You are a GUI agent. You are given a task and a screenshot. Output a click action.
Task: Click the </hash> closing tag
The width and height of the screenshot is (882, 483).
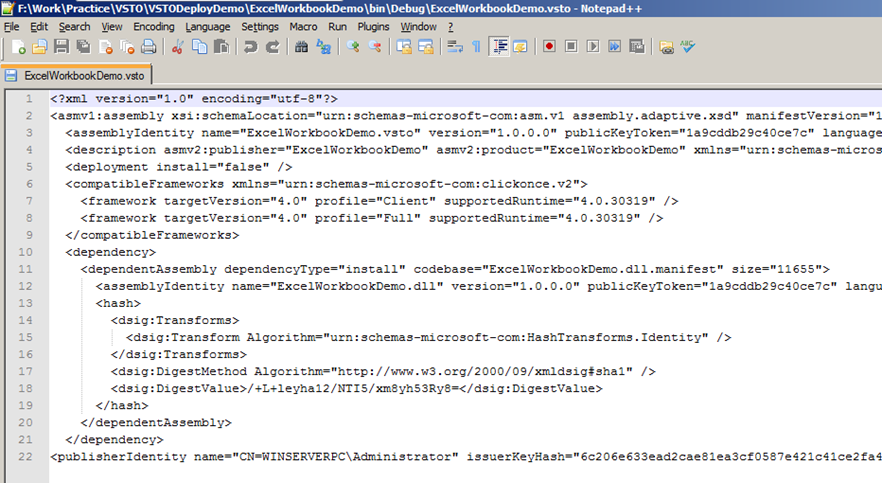click(x=122, y=405)
